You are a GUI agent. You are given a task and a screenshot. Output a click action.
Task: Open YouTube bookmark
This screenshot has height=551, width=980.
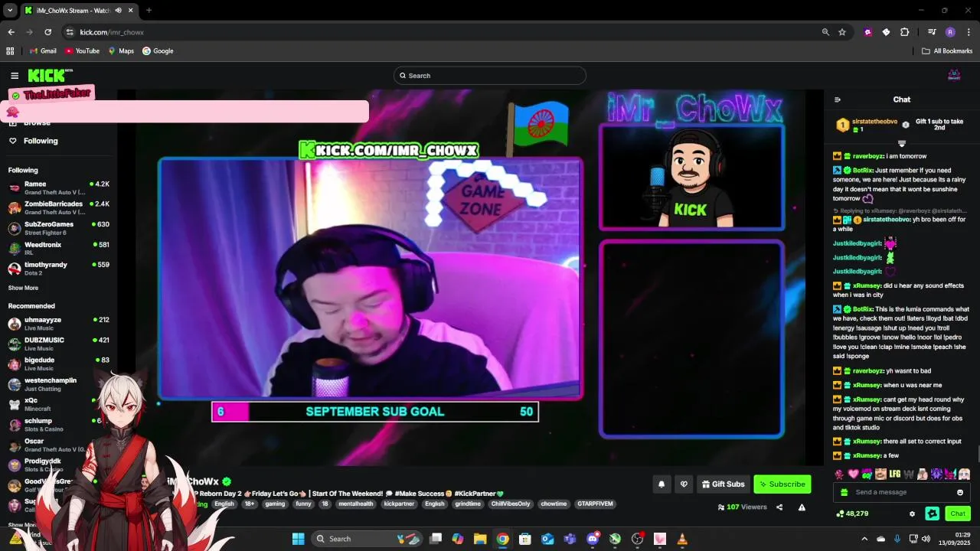[x=82, y=51]
